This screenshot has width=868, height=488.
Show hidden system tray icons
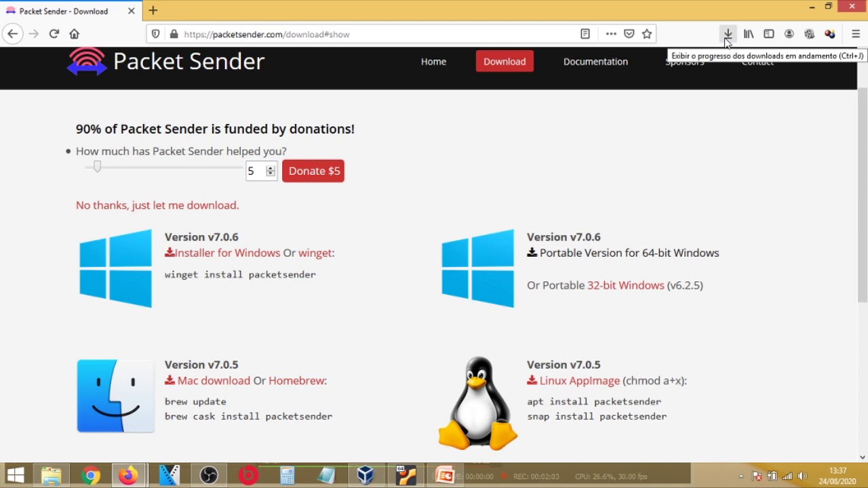coord(741,476)
